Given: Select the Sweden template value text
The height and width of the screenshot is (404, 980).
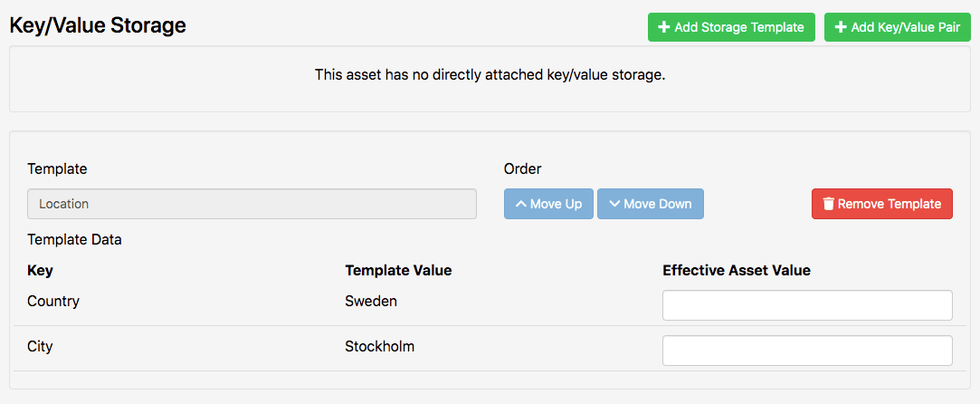Looking at the screenshot, I should pos(371,302).
